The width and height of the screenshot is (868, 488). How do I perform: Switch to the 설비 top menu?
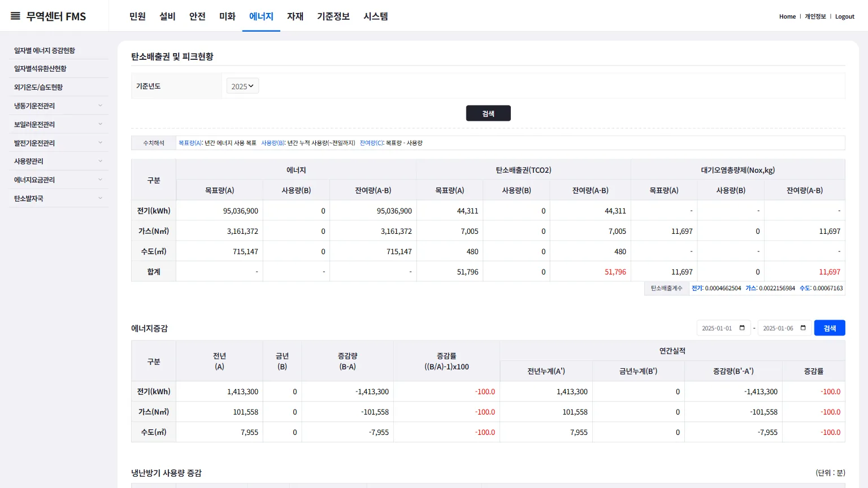[x=167, y=16]
